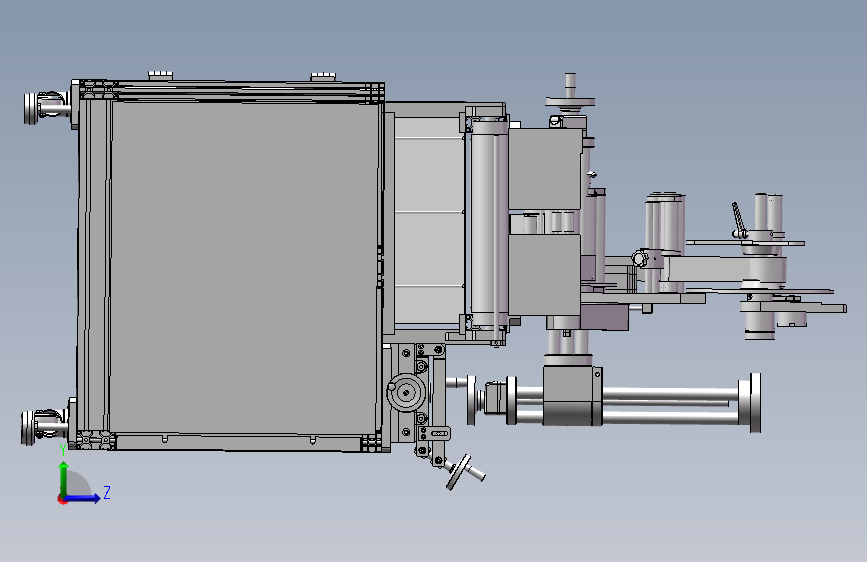Click the green Y axis arrow of the triad

[64, 479]
